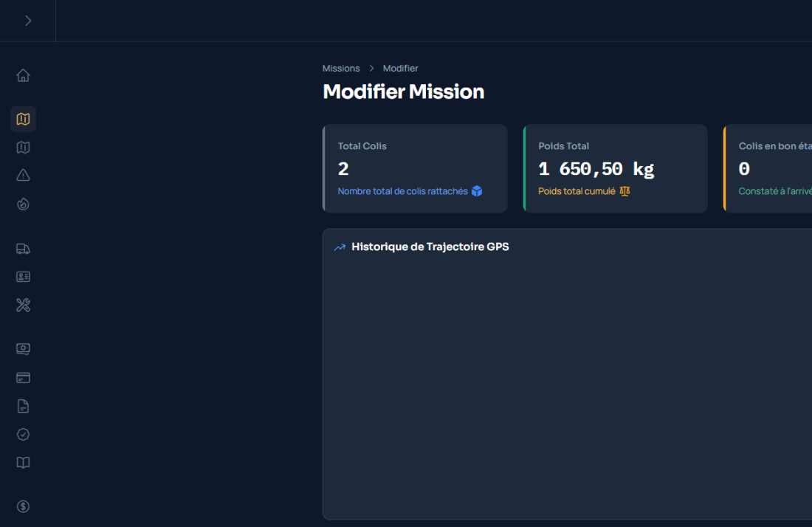Open the highlighted map icon in sidebar

click(x=23, y=119)
